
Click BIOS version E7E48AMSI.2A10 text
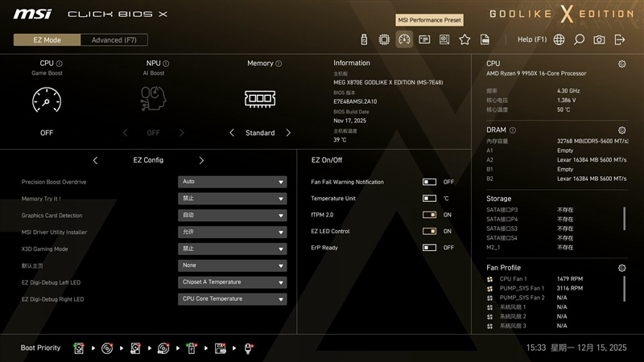[x=355, y=101]
